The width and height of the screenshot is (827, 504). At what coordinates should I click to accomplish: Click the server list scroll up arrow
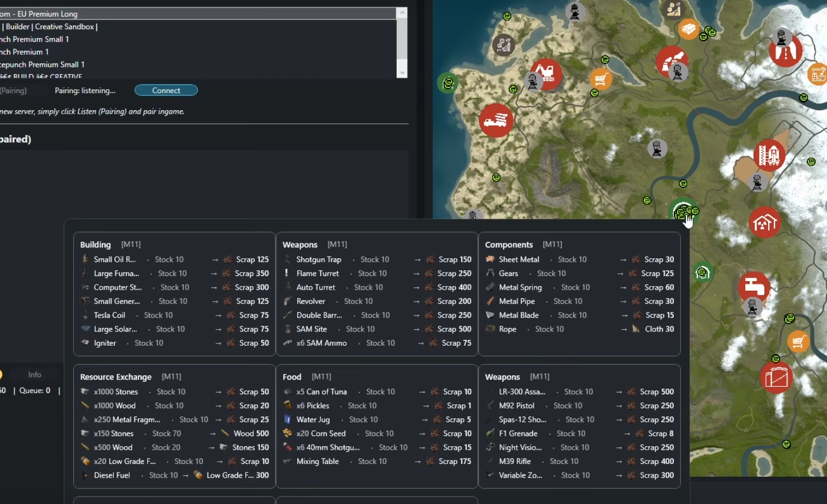[402, 13]
